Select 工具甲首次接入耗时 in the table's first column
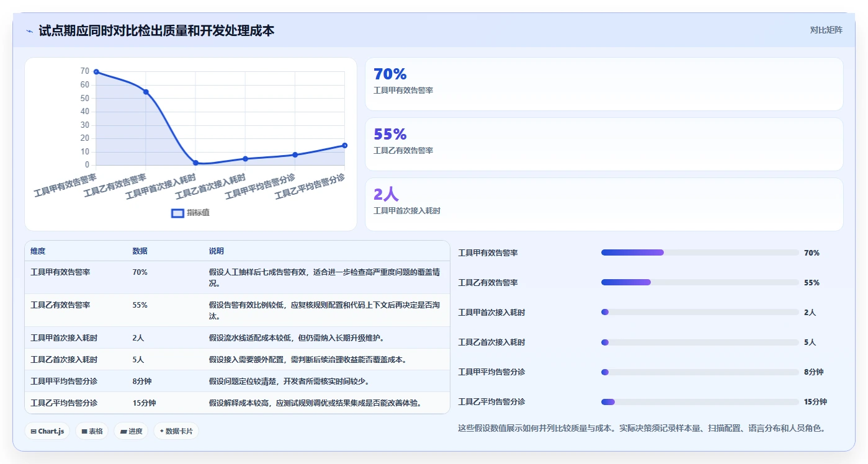 [64, 338]
